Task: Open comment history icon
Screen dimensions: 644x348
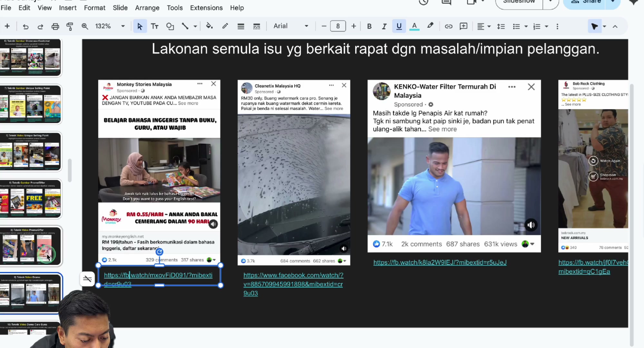Action: (x=446, y=2)
